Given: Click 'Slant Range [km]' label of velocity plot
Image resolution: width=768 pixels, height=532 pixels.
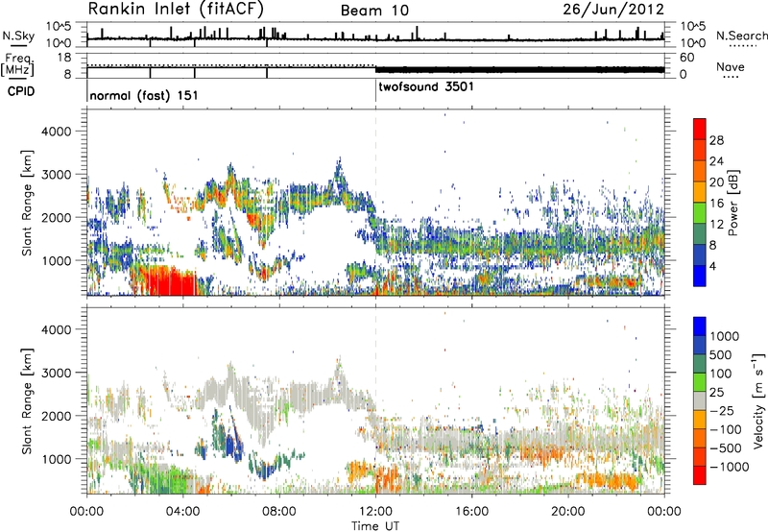Looking at the screenshot, I should point(27,400).
